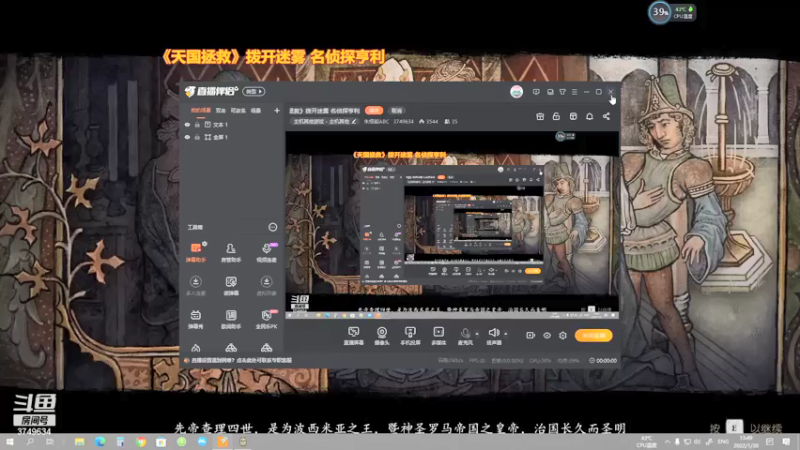Screen dimensions: 800x450
Task: Open the 歌词助手 tool
Action: tap(231, 319)
